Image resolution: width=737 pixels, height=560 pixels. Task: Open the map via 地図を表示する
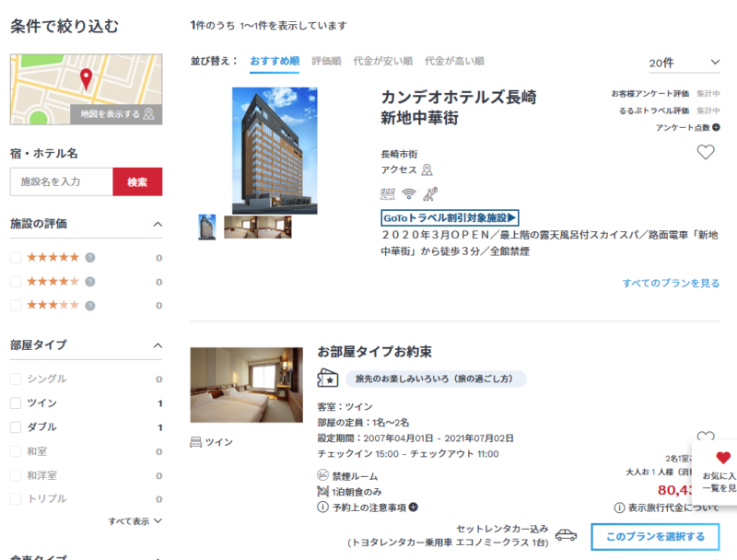[x=116, y=114]
